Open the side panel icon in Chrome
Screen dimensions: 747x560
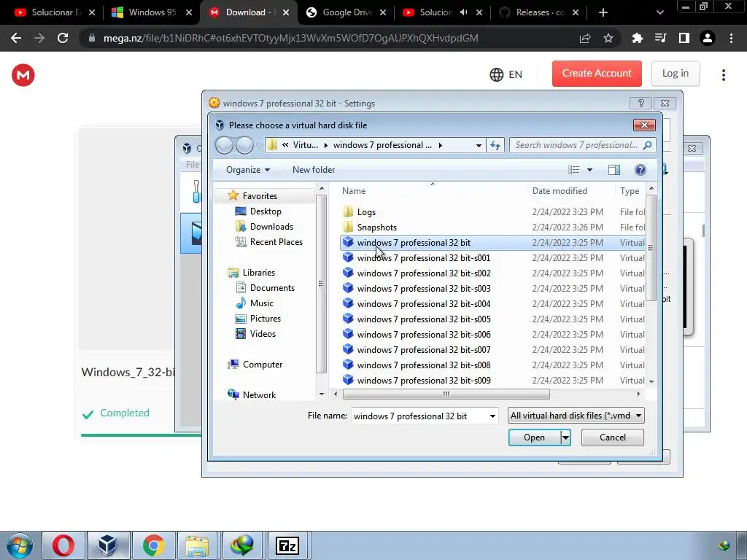point(684,38)
